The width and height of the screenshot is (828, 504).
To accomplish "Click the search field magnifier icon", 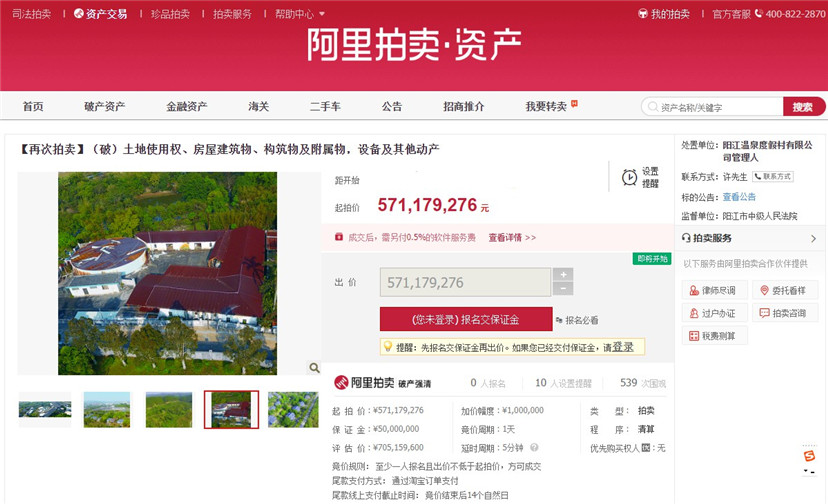I will [x=653, y=107].
